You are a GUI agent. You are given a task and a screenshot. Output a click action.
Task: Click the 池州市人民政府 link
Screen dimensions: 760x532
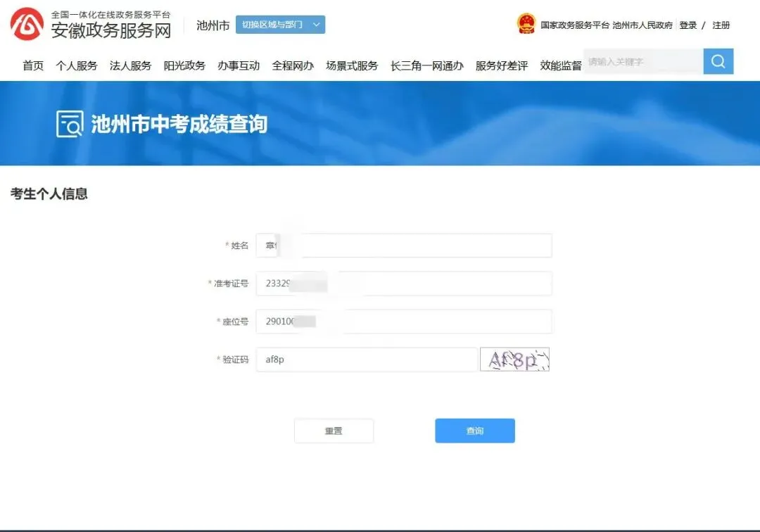642,25
